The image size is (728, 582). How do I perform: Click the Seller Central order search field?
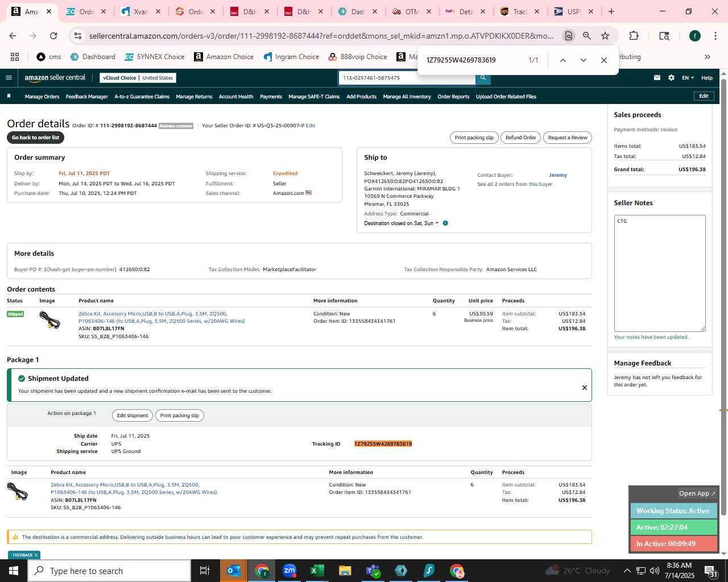click(x=407, y=78)
